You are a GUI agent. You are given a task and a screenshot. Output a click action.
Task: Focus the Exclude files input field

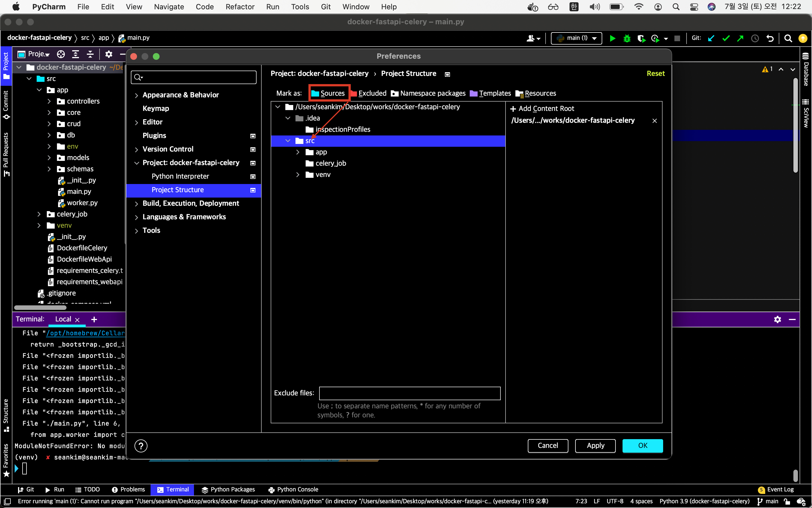coord(410,393)
